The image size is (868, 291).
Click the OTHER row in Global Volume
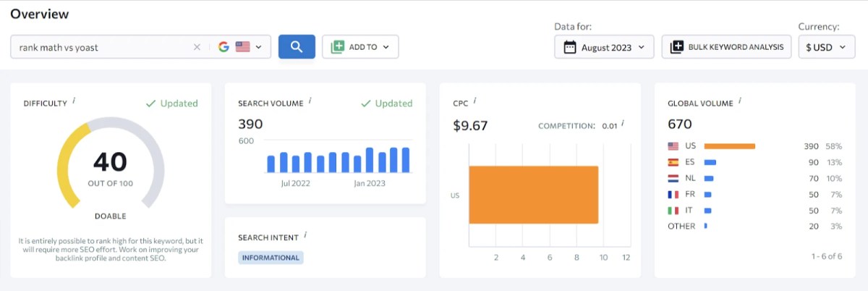[754, 226]
